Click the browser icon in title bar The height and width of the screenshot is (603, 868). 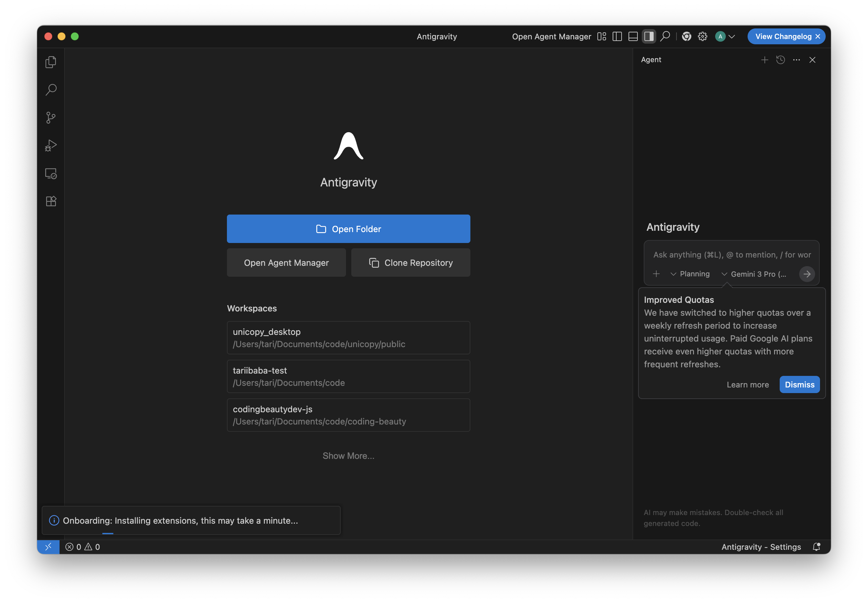[686, 37]
